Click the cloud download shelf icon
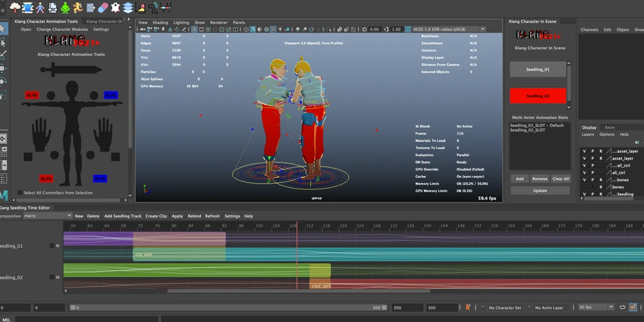The width and height of the screenshot is (644, 322). [15, 7]
